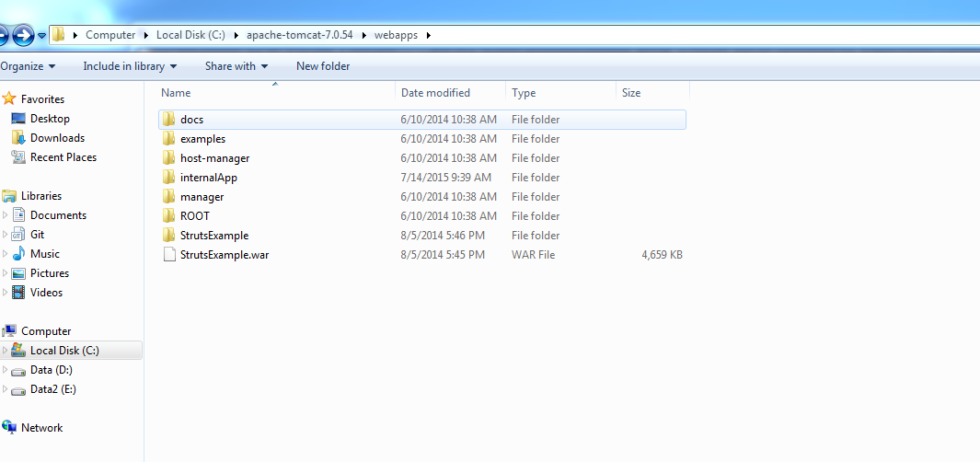Open dropdown arrow after webapps breadcrumb

[428, 35]
